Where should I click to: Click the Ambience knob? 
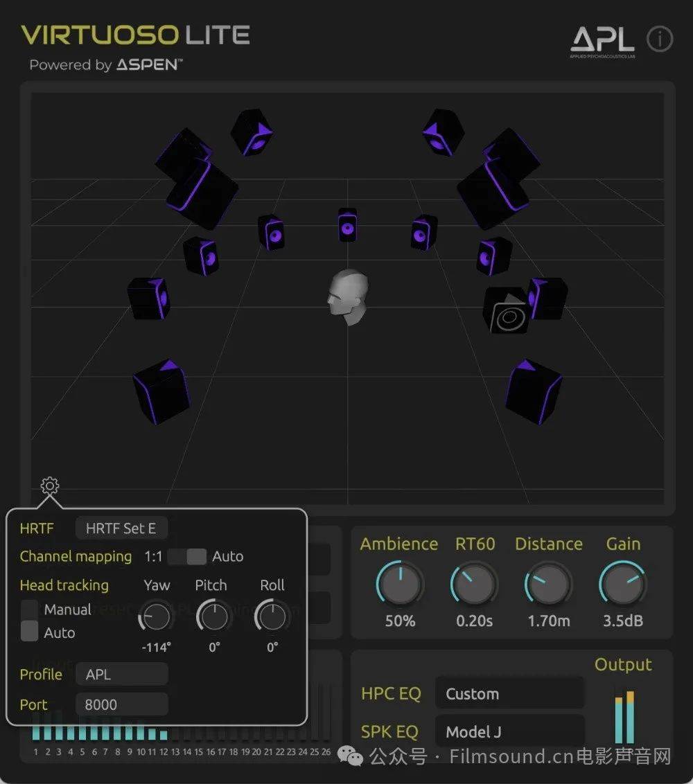tap(401, 584)
